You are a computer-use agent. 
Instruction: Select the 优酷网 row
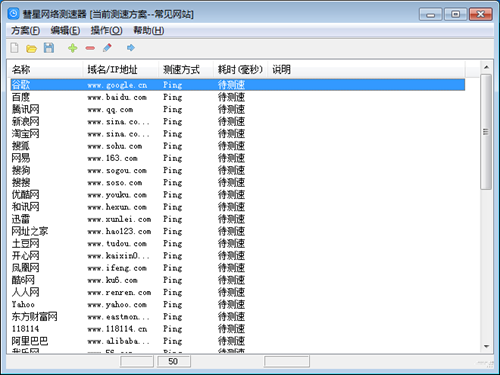(x=238, y=195)
